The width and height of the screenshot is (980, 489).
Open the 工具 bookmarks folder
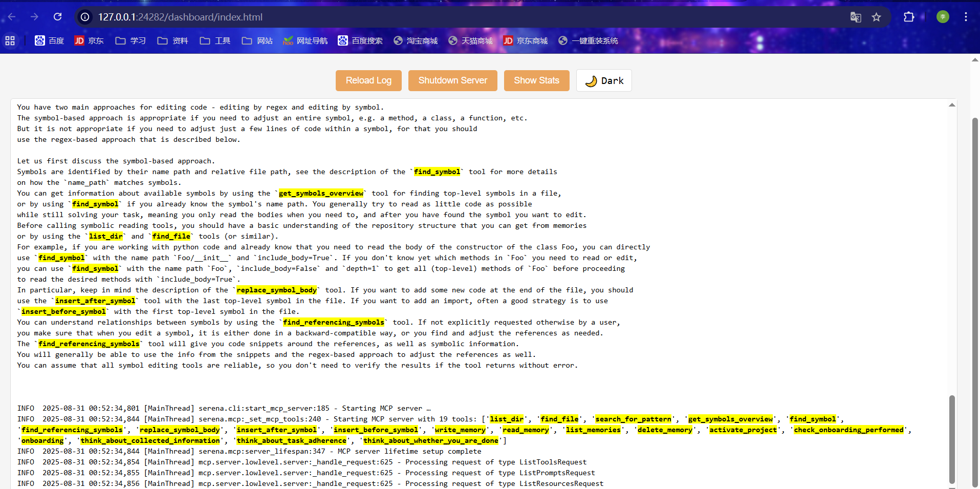point(215,40)
